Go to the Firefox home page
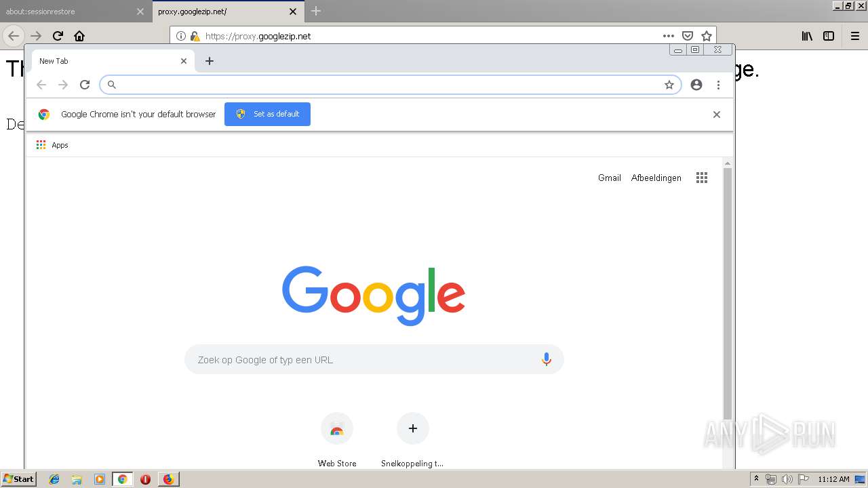The width and height of the screenshot is (868, 488). pos(79,36)
